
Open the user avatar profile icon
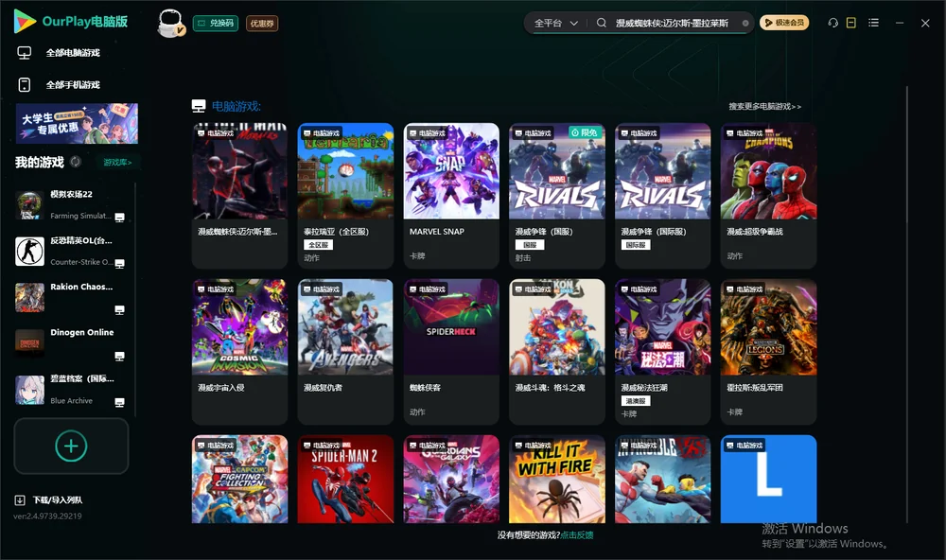coord(170,23)
